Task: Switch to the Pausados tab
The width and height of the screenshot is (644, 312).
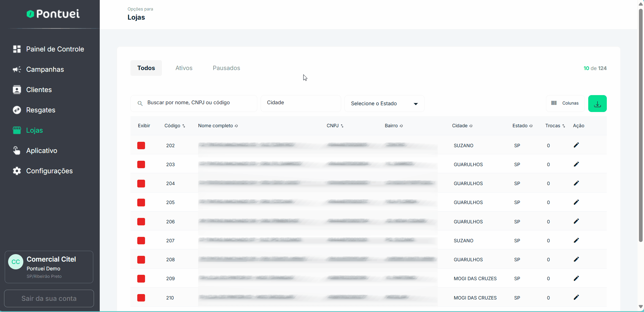Action: coord(226,68)
